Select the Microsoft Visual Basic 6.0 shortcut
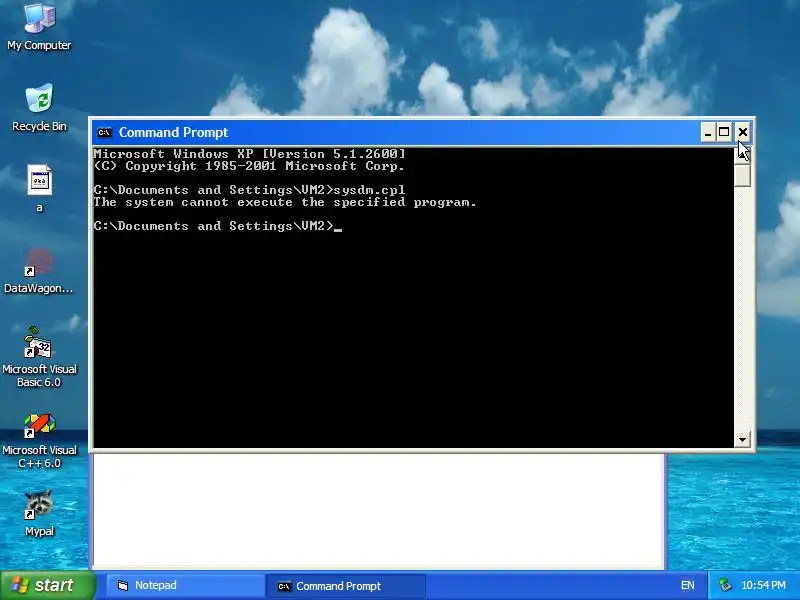This screenshot has height=600, width=800. pos(39,357)
